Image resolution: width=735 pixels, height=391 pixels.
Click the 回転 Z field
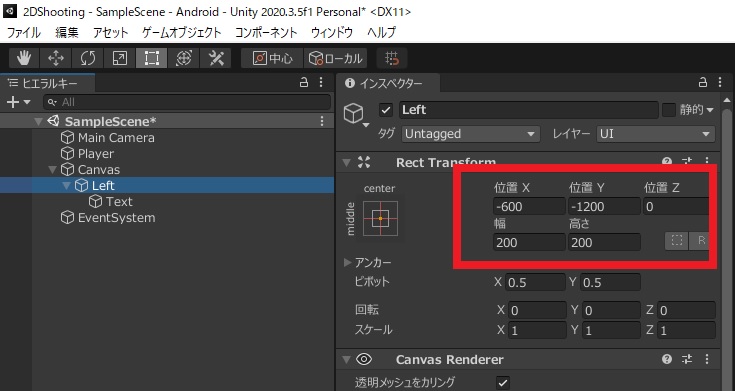(x=686, y=310)
